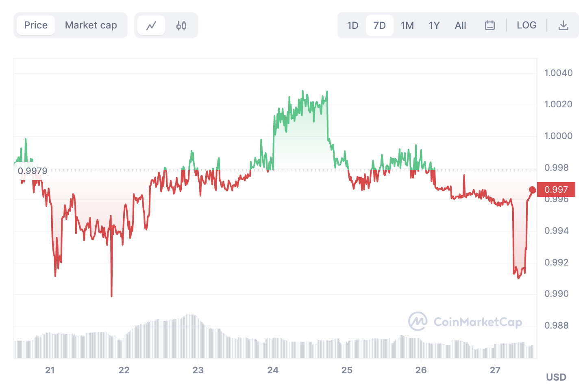Viewport: 583px width, 392px height.
Task: Click the 0.9979 reference price label
Action: point(33,170)
